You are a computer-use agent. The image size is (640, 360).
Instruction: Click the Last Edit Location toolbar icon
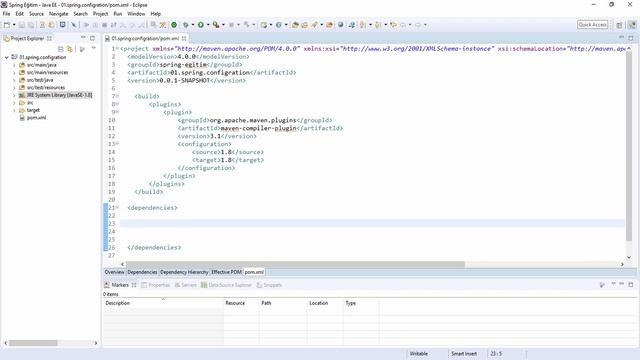(x=393, y=25)
